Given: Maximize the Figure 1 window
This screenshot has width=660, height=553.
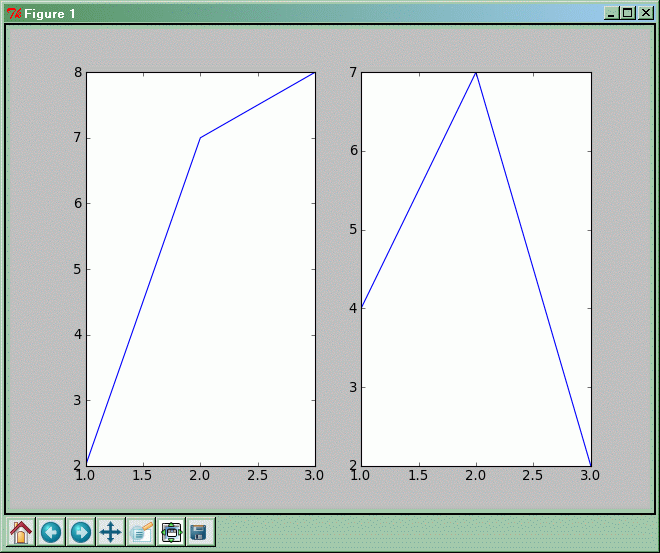Looking at the screenshot, I should pyautogui.click(x=628, y=13).
